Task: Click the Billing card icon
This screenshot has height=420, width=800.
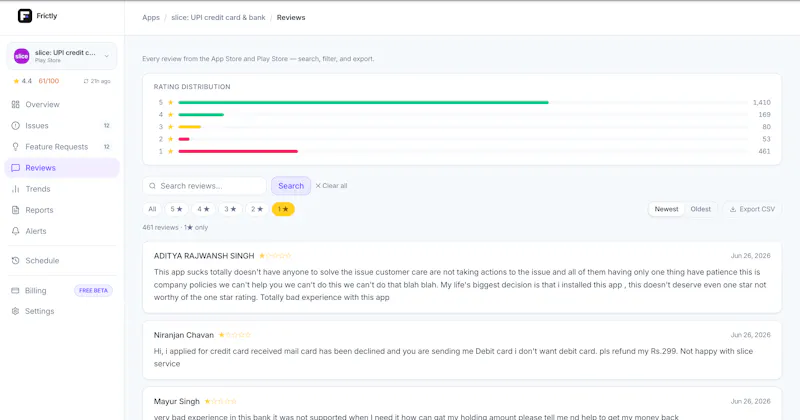Action: (x=15, y=290)
